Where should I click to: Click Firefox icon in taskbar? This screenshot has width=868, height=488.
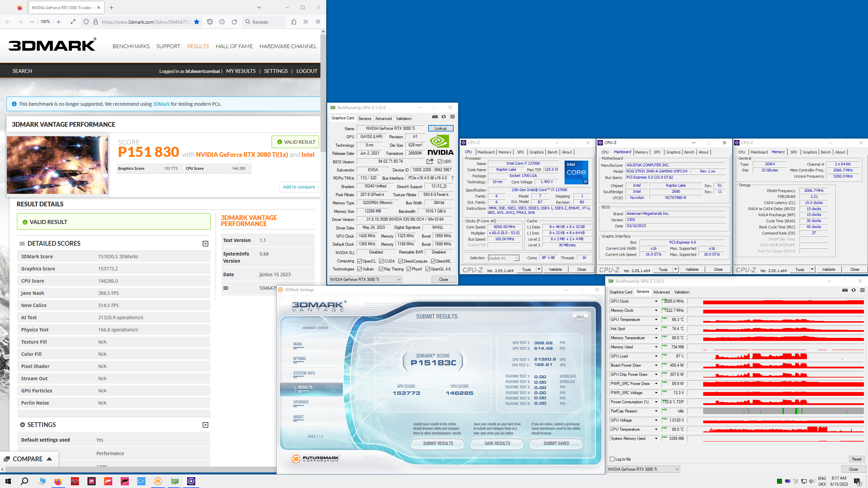point(58,481)
